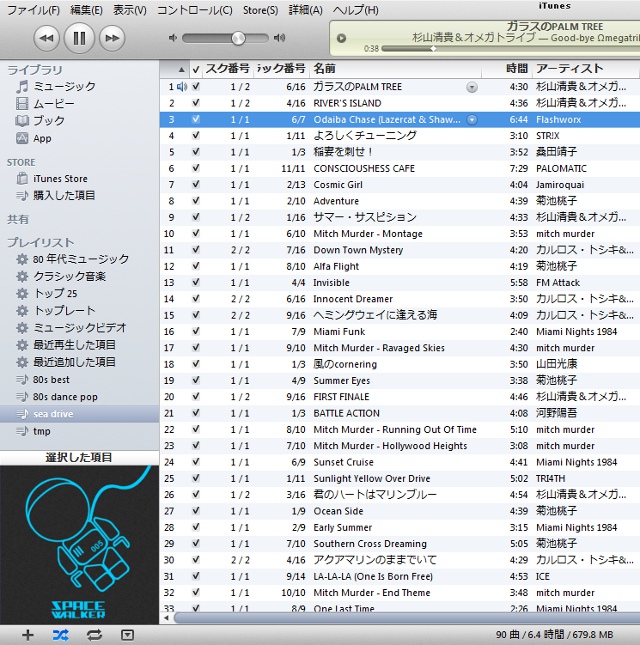640x645 pixels.
Task: Click the speaker now-playing icon on row 1
Action: [x=182, y=87]
